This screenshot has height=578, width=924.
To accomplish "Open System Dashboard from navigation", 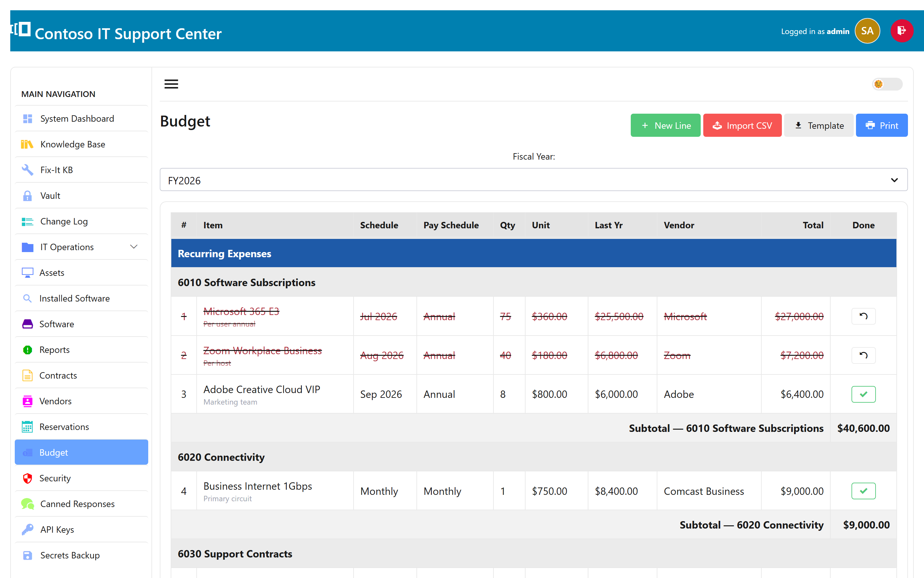I will pyautogui.click(x=81, y=118).
